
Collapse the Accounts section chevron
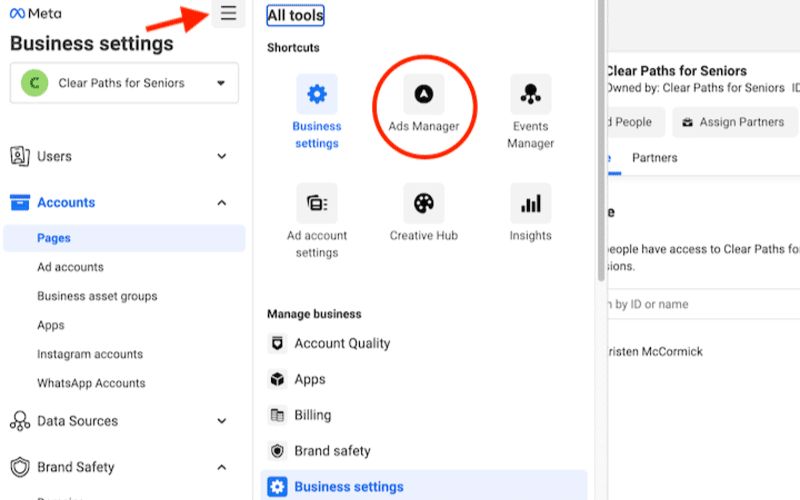tap(221, 203)
